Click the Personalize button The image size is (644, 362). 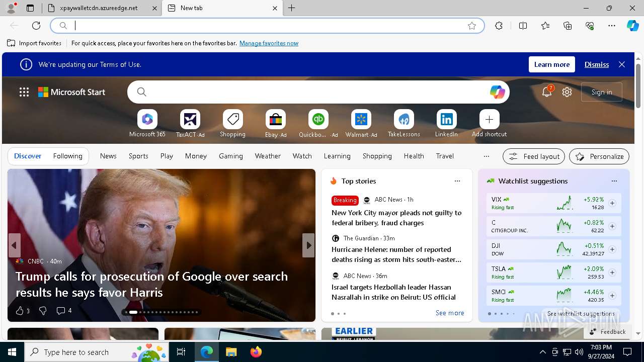599,156
